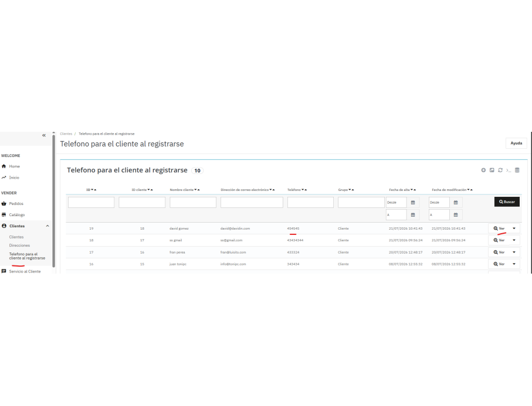This screenshot has height=406, width=532.
Task: Click the Buscar search button
Action: click(x=507, y=202)
